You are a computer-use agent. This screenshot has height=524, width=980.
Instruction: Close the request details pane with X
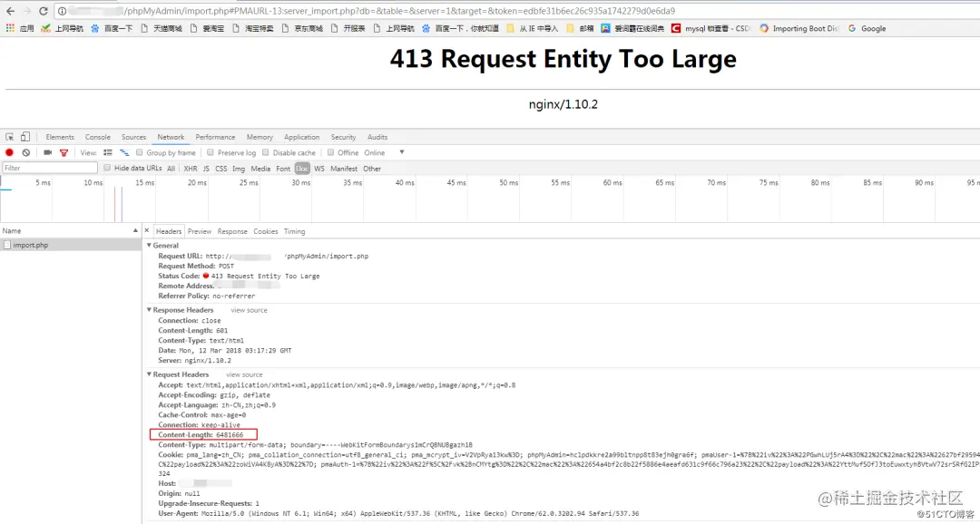[x=147, y=230]
